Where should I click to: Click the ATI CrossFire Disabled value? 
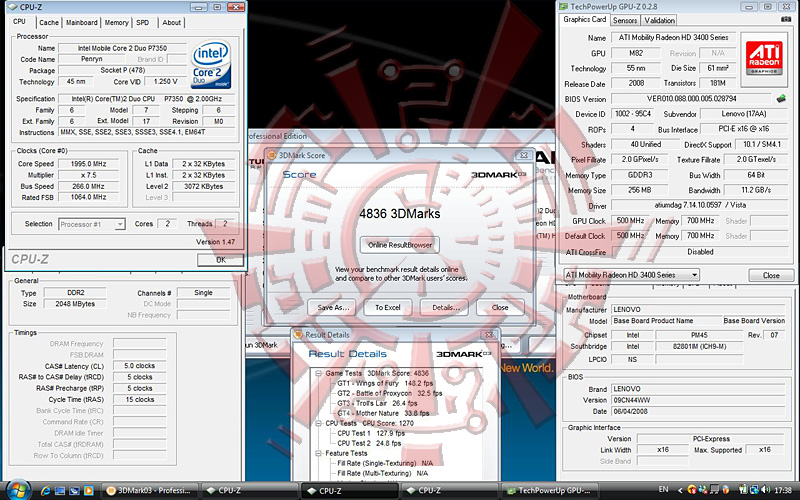click(700, 252)
